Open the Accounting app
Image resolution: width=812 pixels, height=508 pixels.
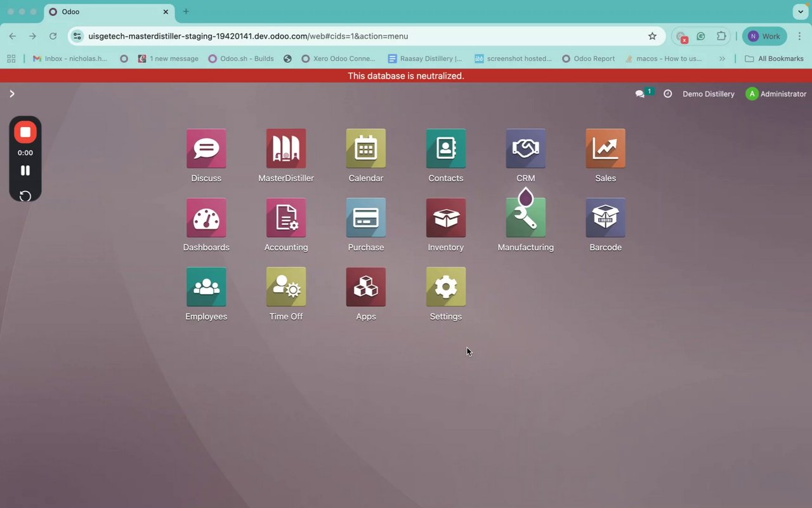click(286, 218)
